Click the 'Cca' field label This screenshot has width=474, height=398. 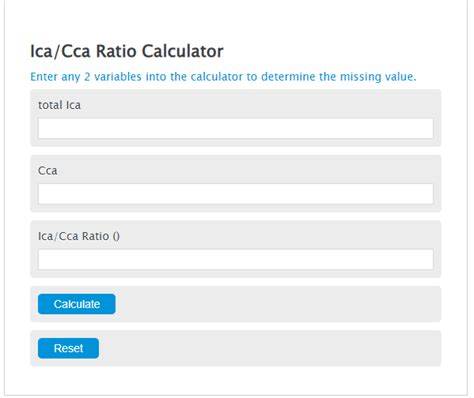[x=48, y=171]
